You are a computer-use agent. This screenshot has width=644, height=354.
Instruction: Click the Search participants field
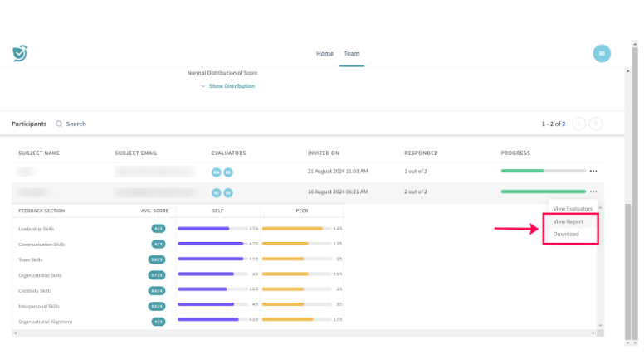tap(76, 124)
